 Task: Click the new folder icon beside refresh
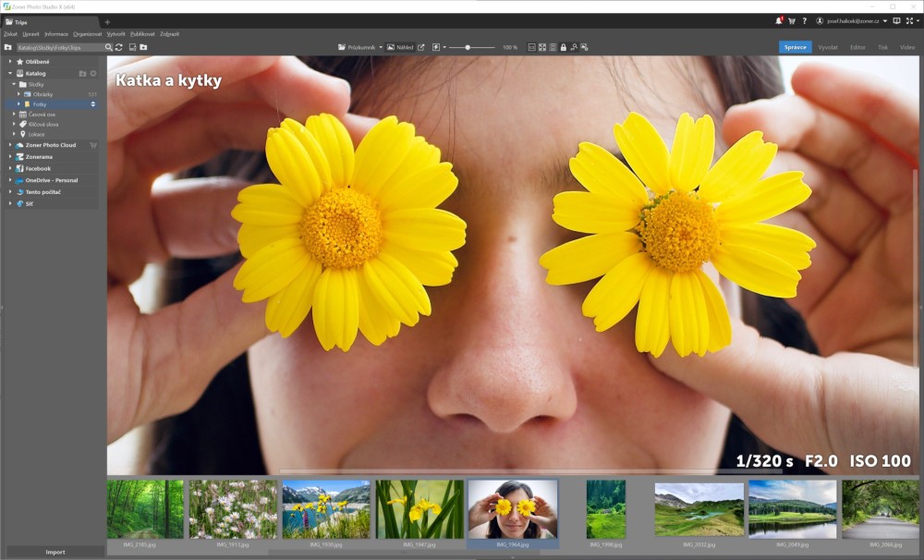point(143,47)
